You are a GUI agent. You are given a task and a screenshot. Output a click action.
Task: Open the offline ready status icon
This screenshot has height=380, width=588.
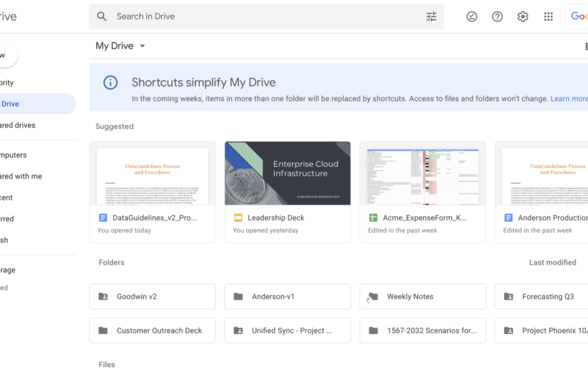tap(472, 17)
